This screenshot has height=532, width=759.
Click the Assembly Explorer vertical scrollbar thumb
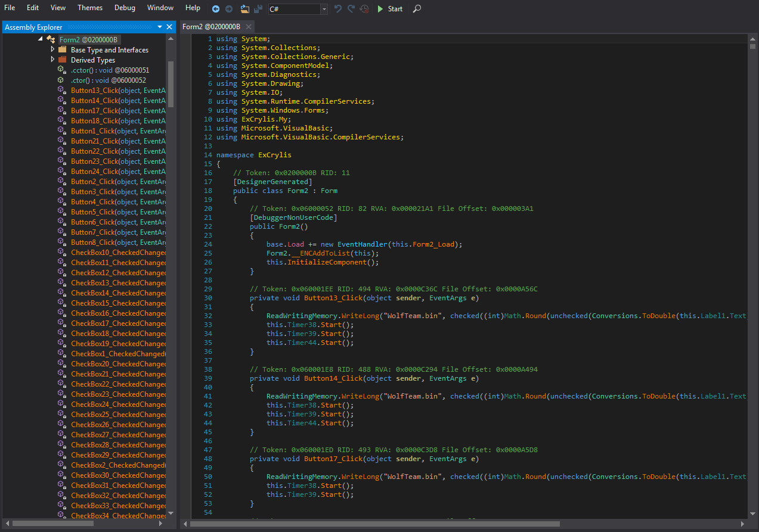[171, 83]
